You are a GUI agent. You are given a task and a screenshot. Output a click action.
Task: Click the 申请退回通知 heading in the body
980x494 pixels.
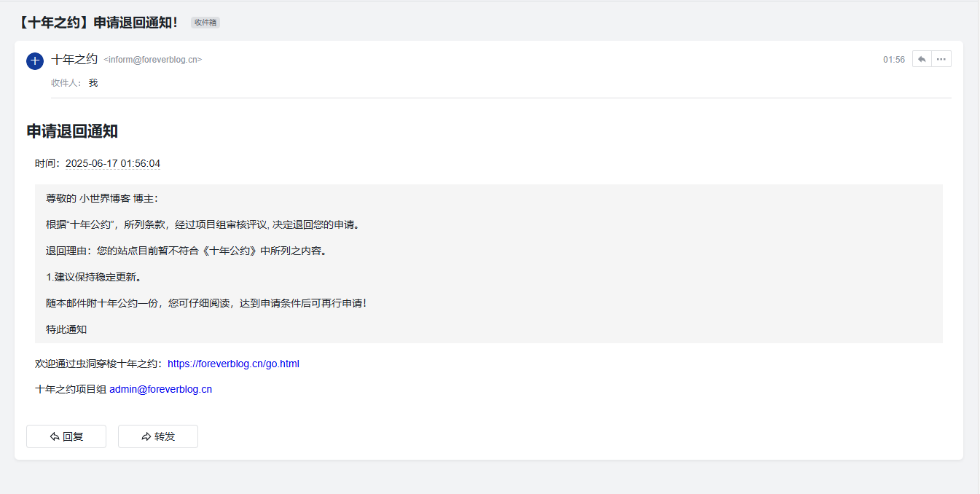(74, 131)
